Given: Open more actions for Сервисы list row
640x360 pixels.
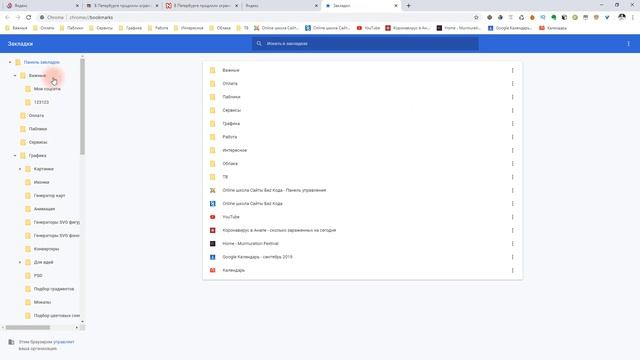Looking at the screenshot, I should click(512, 110).
